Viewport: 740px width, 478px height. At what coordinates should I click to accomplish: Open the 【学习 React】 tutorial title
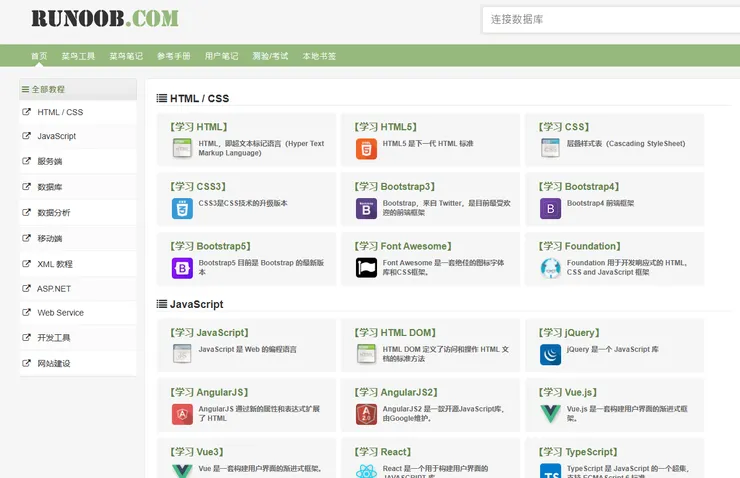tap(383, 452)
